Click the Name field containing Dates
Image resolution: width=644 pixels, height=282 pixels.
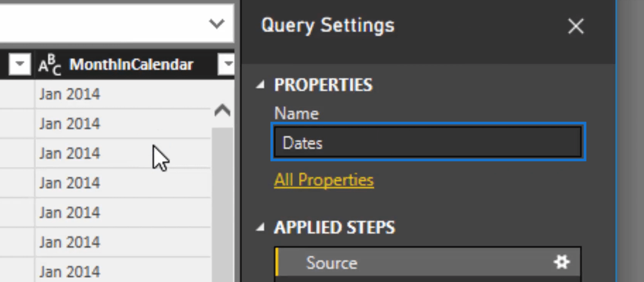[x=428, y=143]
